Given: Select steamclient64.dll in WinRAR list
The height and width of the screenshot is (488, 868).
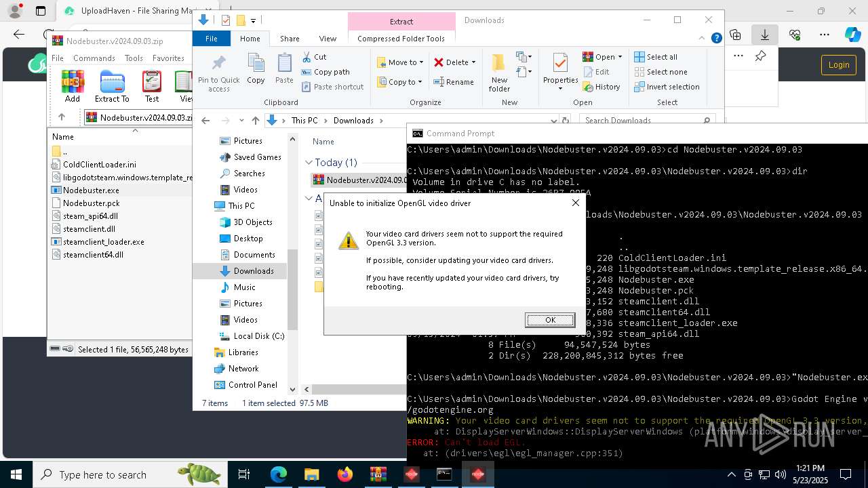Looking at the screenshot, I should click(x=93, y=255).
